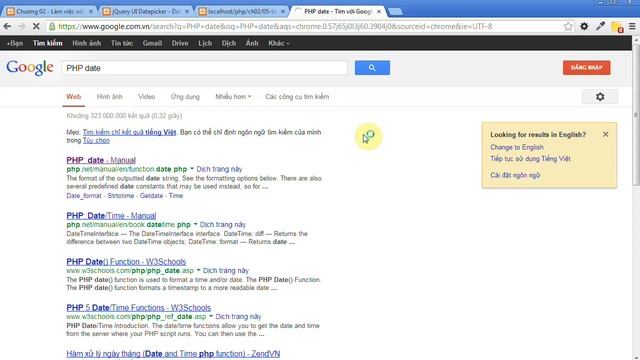Open dropdown arrow beside php_date.asp URL
640x360 pixels.
click(198, 270)
